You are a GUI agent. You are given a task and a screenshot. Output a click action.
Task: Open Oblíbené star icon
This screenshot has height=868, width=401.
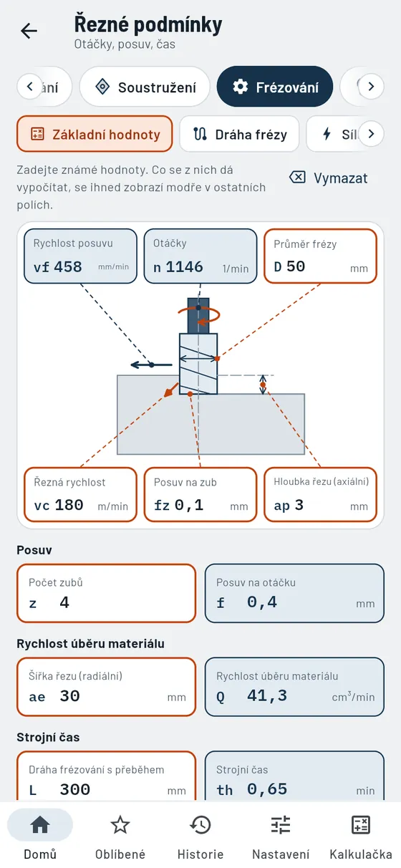click(x=120, y=825)
